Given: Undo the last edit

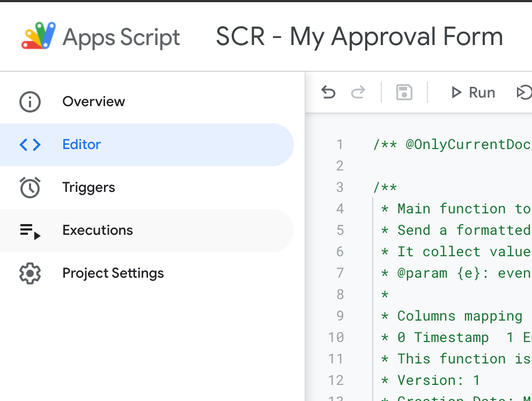Looking at the screenshot, I should pos(328,93).
